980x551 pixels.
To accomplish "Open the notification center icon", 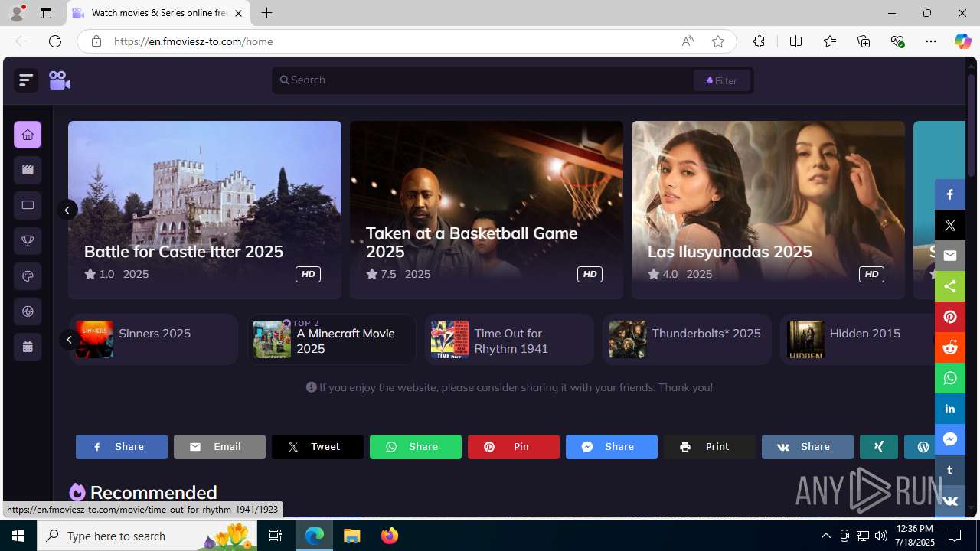I will tap(956, 536).
